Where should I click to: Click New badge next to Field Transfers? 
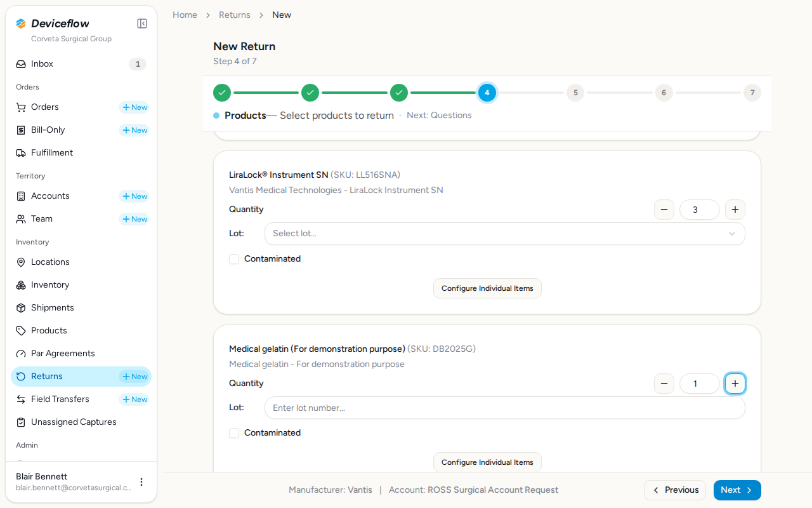click(x=134, y=399)
